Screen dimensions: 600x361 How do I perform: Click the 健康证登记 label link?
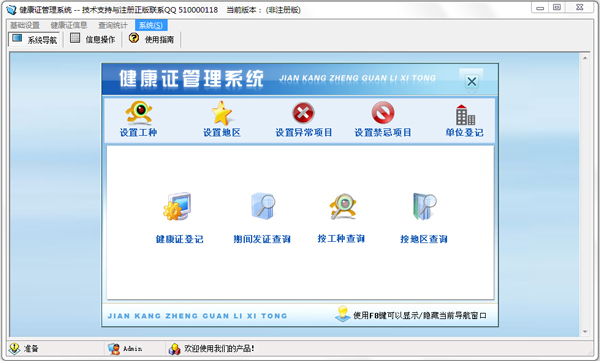[x=179, y=239]
